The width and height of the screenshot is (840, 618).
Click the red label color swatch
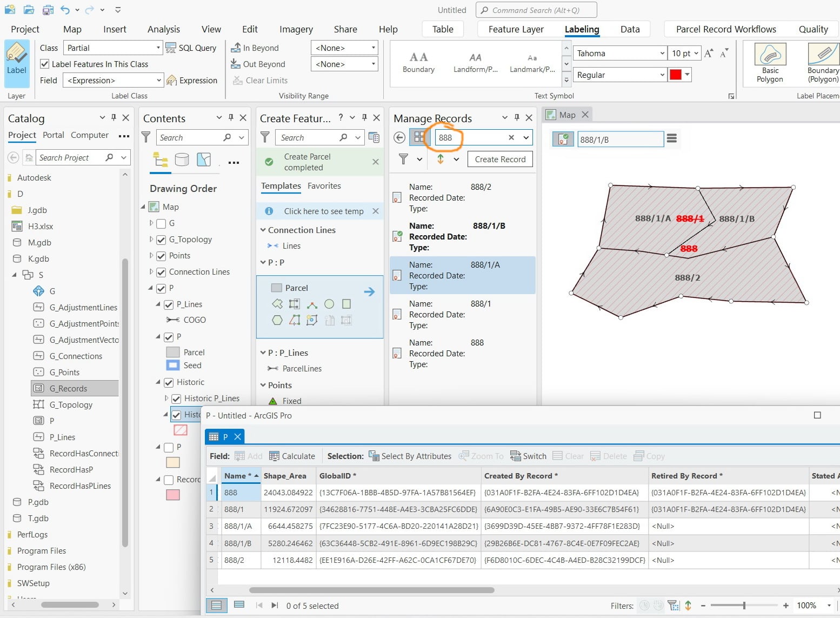click(675, 75)
